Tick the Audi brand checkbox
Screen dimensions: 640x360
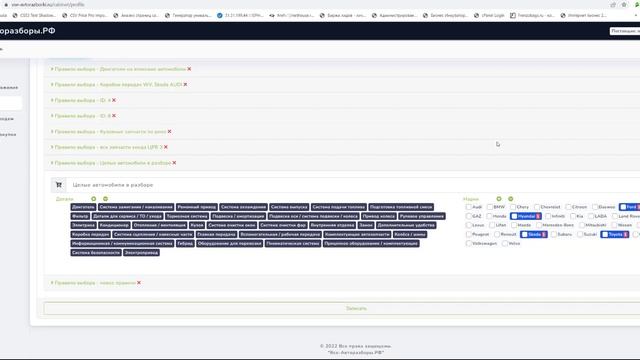pos(469,207)
